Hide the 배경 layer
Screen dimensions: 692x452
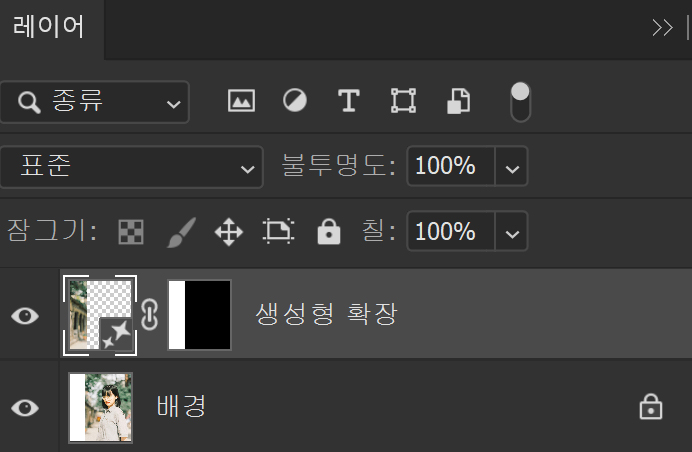tap(25, 407)
